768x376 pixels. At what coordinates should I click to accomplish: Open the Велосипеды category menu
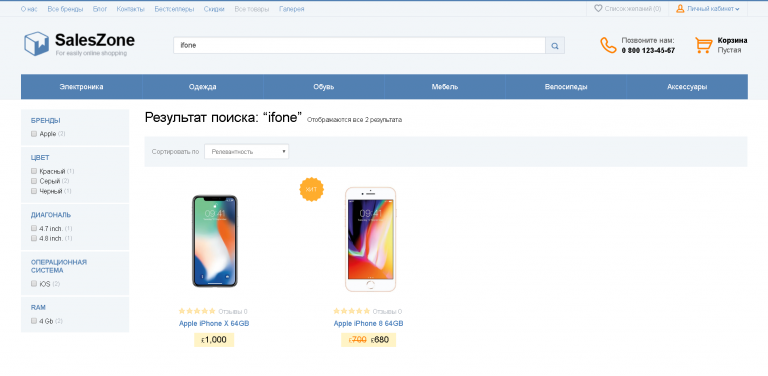click(566, 87)
